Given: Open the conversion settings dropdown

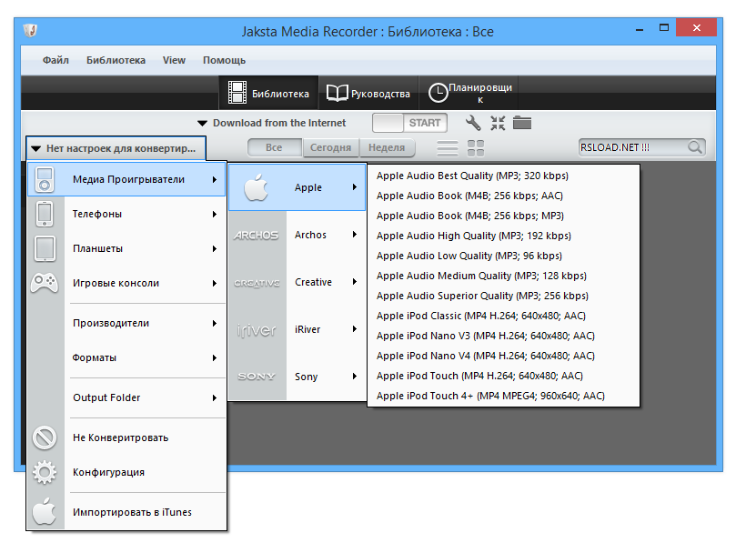Looking at the screenshot, I should (114, 148).
